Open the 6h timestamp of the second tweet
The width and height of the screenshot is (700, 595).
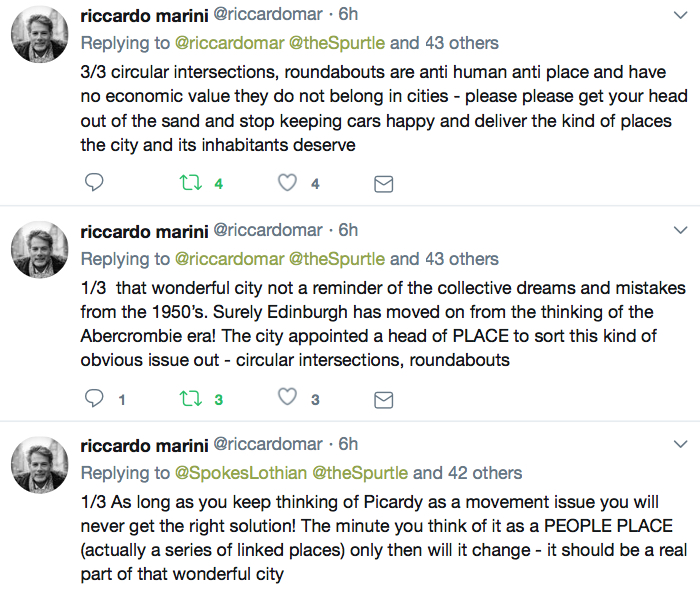(348, 230)
